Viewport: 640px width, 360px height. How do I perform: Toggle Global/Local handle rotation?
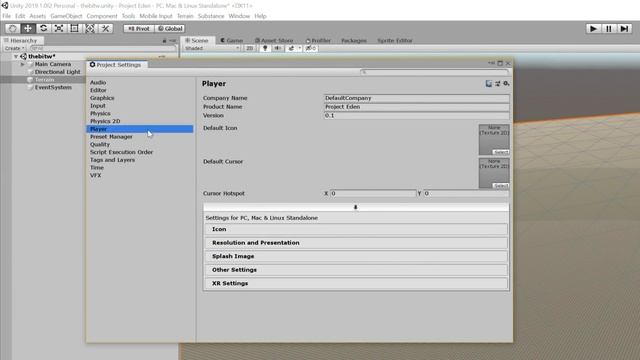(170, 29)
